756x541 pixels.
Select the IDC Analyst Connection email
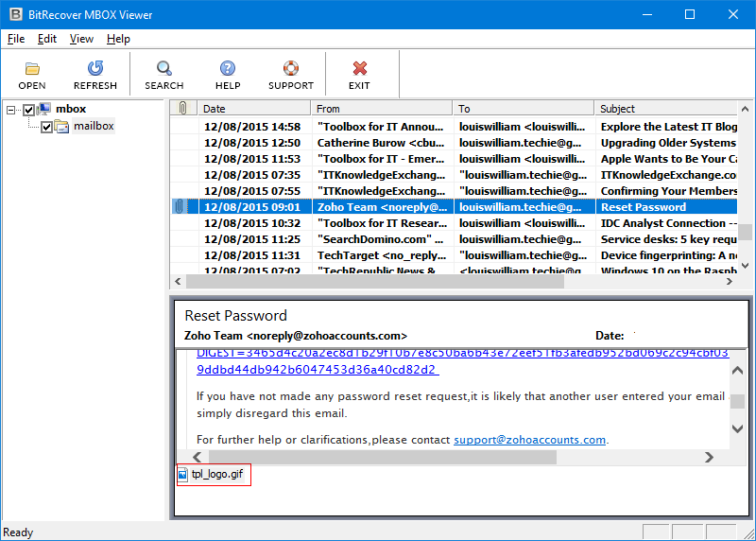click(x=454, y=223)
